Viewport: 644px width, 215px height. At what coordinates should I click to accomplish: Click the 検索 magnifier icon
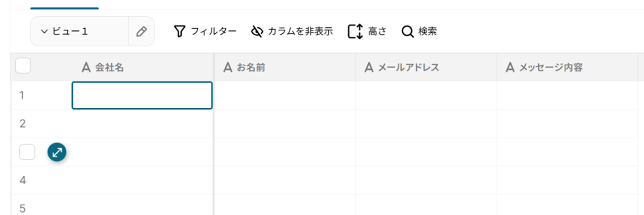(408, 31)
